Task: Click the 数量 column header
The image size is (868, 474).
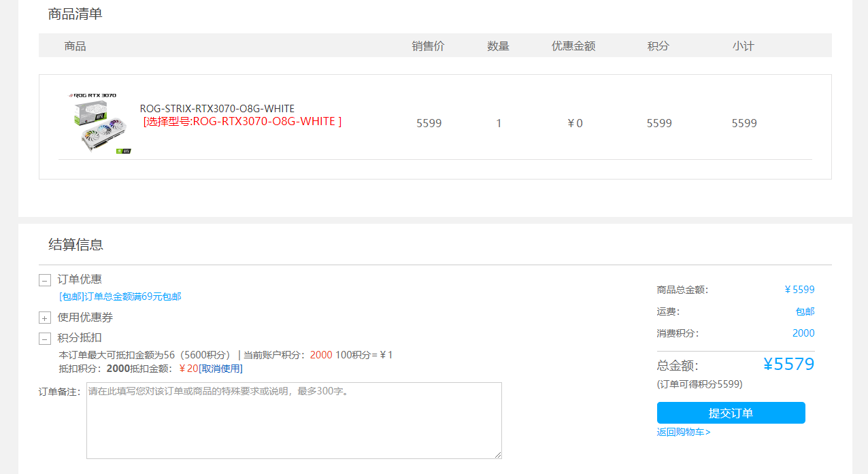Action: [498, 46]
